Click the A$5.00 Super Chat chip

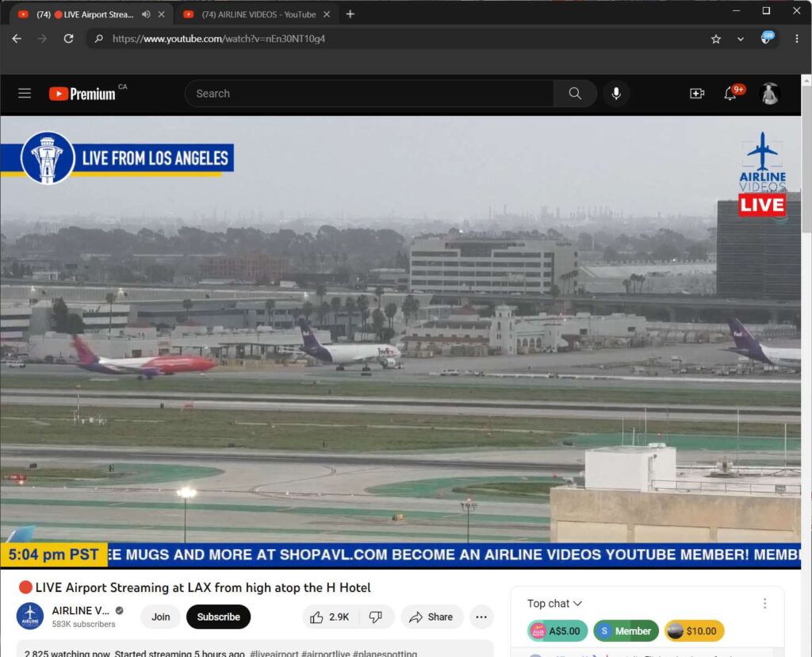coord(557,631)
